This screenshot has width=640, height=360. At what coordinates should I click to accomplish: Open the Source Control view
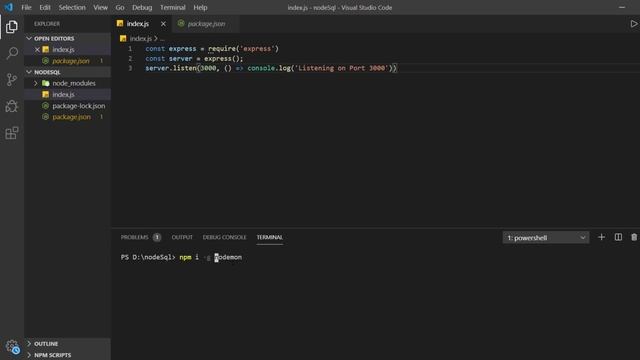pos(12,80)
